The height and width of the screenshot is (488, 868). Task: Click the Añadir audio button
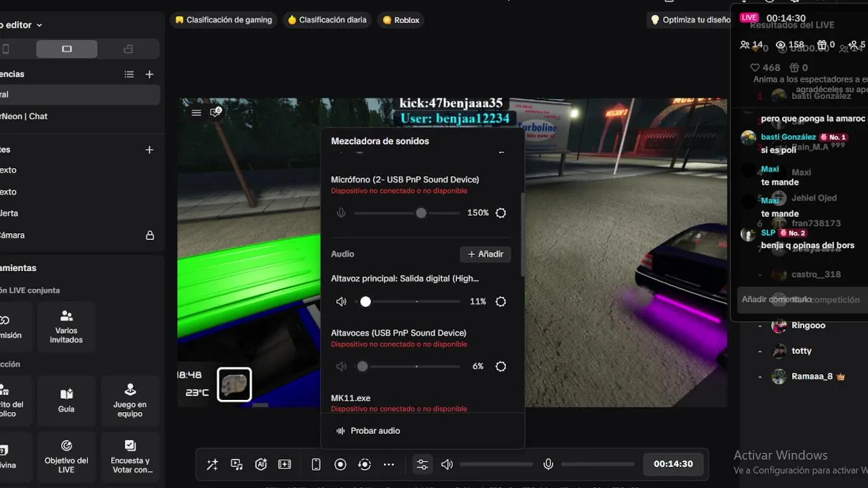(486, 254)
